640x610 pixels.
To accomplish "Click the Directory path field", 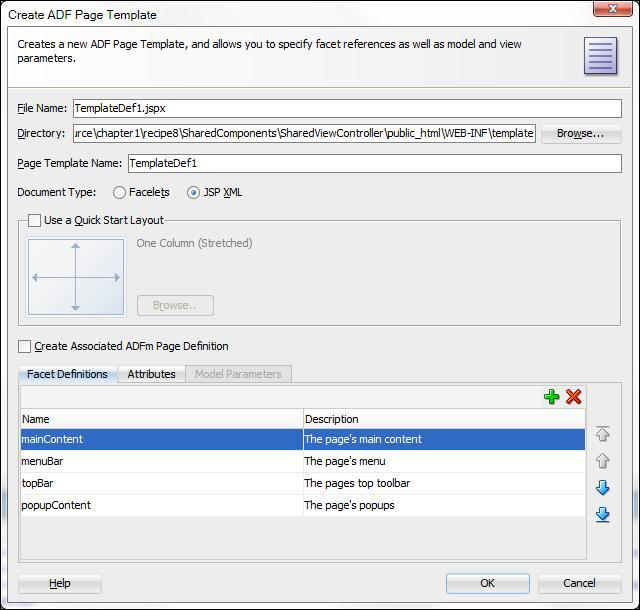I will tap(304, 134).
